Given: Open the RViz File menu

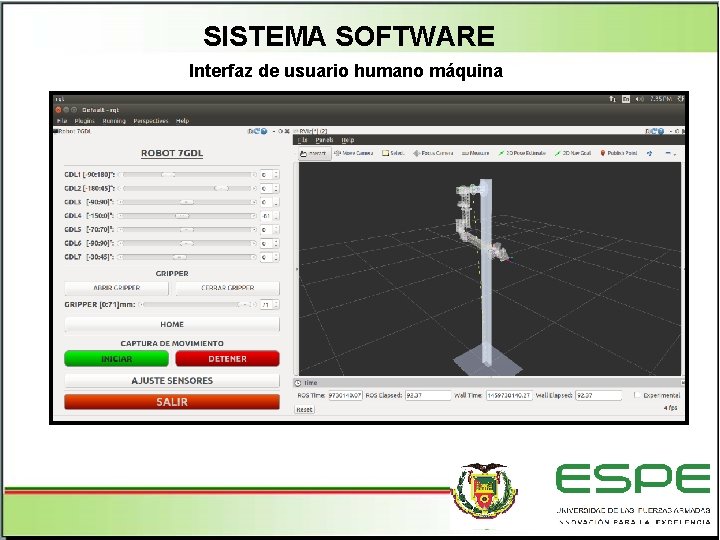Looking at the screenshot, I should click(304, 140).
